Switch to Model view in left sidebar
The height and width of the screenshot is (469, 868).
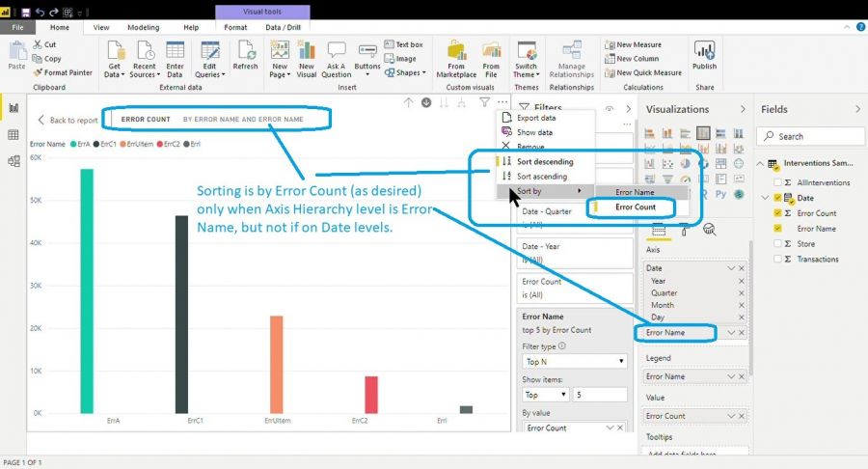point(14,161)
